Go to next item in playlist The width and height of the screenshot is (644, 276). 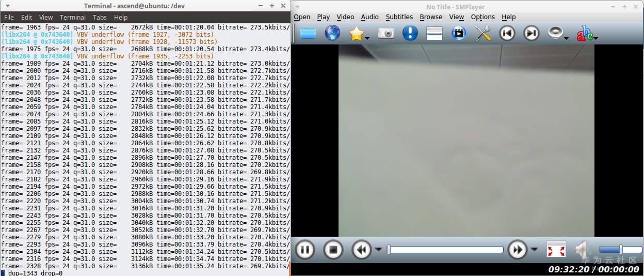(x=532, y=33)
